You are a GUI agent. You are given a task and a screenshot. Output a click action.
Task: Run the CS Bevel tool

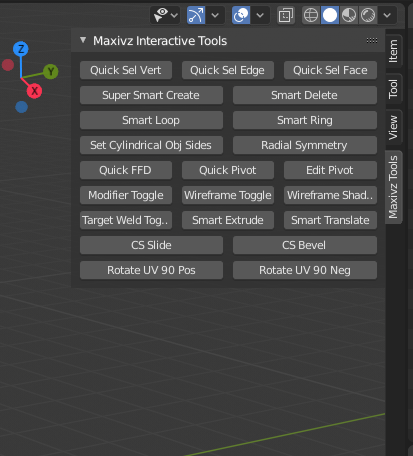point(305,245)
